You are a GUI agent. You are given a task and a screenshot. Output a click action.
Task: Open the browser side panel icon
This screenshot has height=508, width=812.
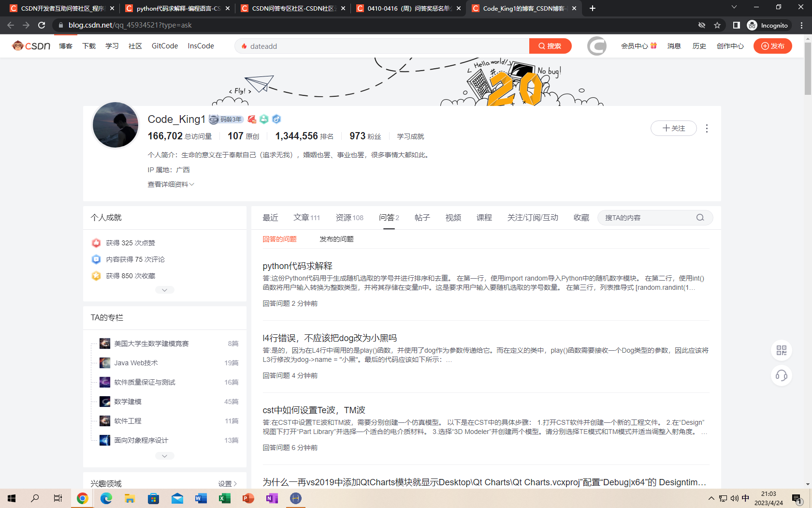pyautogui.click(x=736, y=25)
